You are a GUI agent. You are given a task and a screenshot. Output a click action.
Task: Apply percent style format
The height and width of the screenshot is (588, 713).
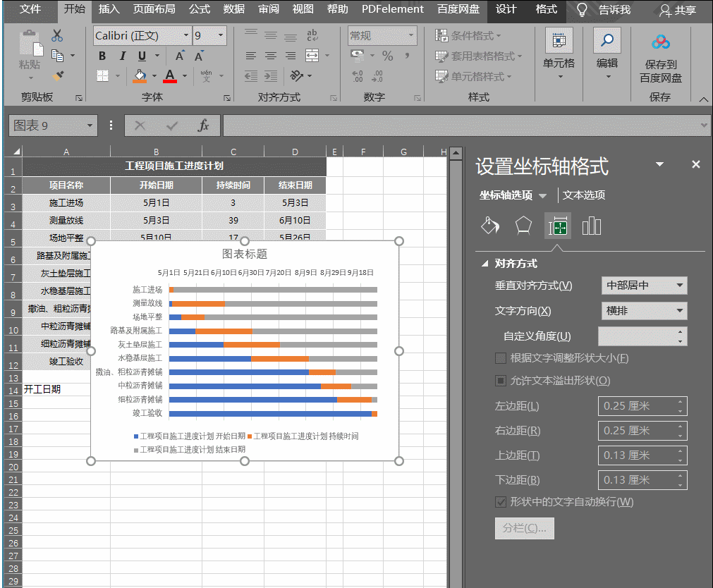387,56
